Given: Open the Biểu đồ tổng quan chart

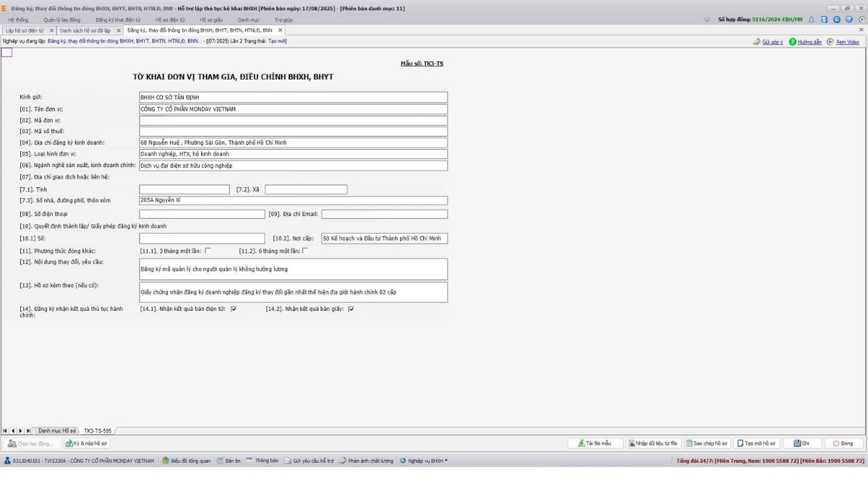Looking at the screenshot, I should point(187,461).
